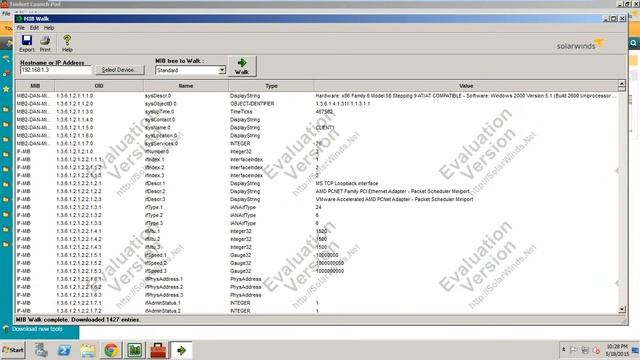This screenshot has width=640, height=360.
Task: Select the ifDescr.1 name cell
Action: coord(155,183)
